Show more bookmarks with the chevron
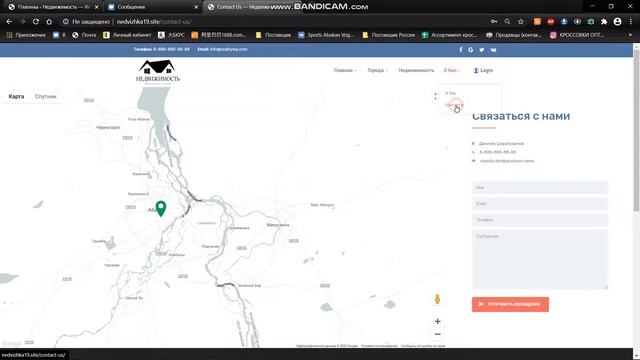Image resolution: width=640 pixels, height=360 pixels. tap(630, 35)
